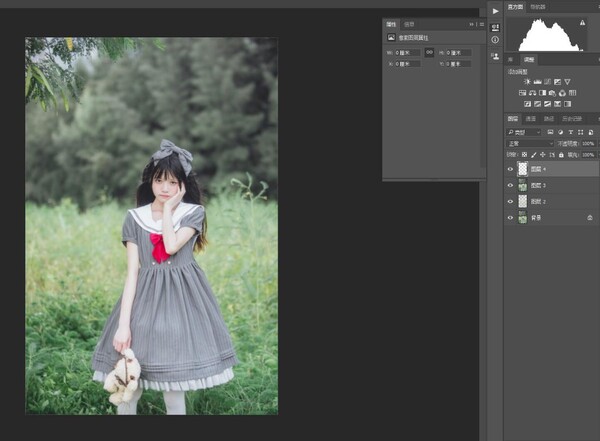
Task: Lock image pixels with brush icon
Action: pos(533,155)
